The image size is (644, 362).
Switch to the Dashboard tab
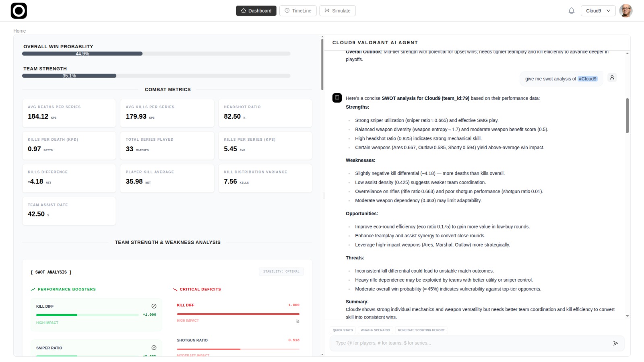[x=256, y=11]
